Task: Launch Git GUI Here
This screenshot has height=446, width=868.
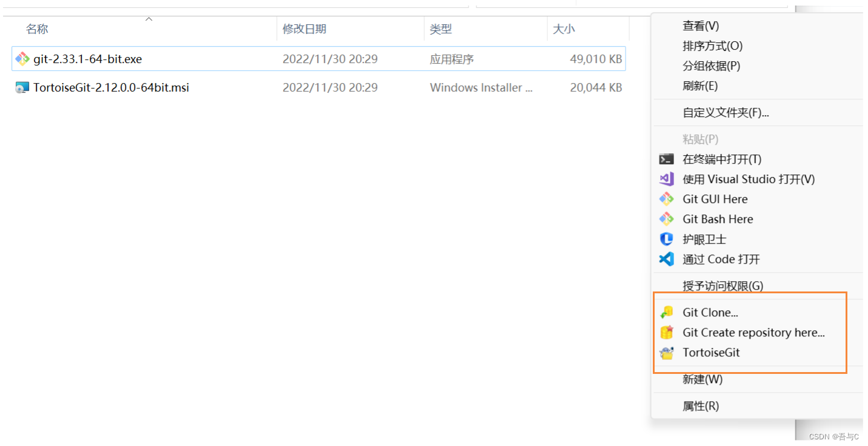Action: [x=716, y=199]
